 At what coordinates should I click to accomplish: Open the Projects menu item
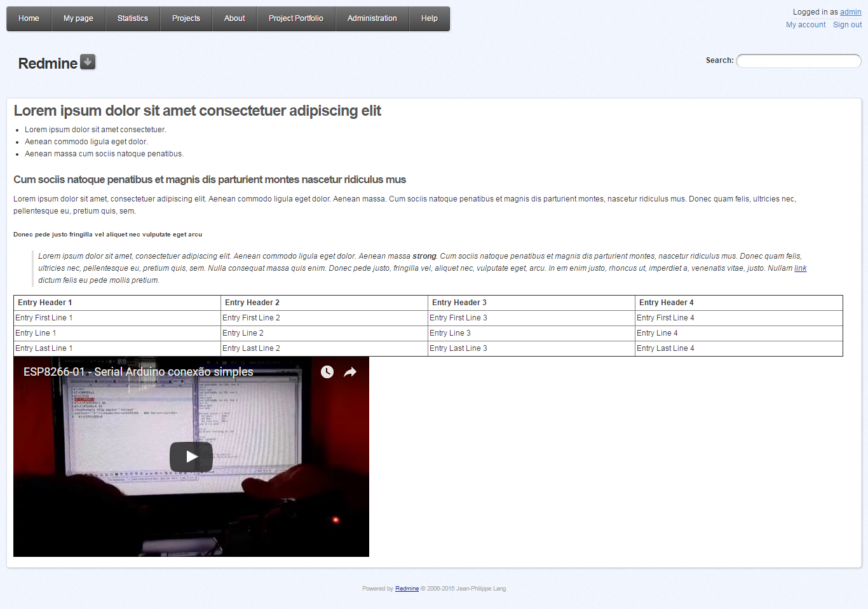(186, 18)
